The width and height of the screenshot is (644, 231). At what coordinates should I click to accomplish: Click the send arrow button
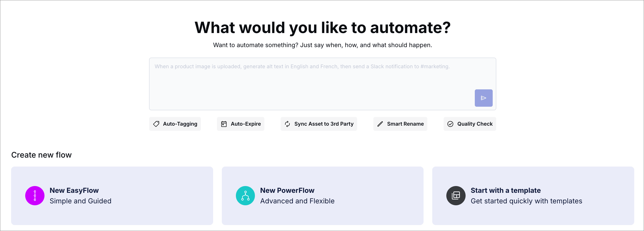pyautogui.click(x=483, y=98)
